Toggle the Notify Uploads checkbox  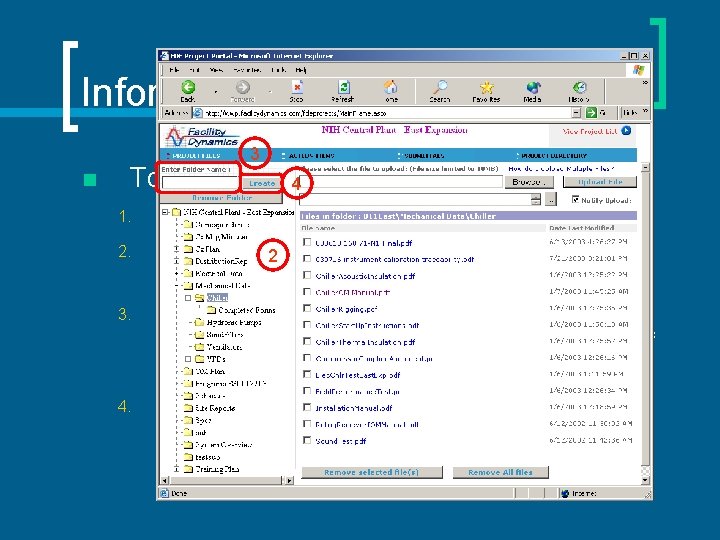575,199
